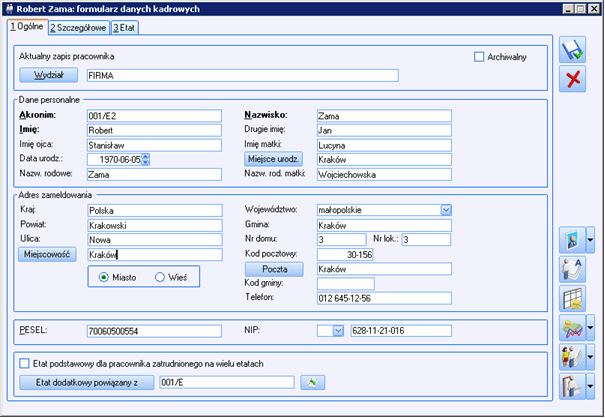Image resolution: width=605 pixels, height=418 pixels.
Task: Switch to the Szczegółowe tab
Action: 78,27
